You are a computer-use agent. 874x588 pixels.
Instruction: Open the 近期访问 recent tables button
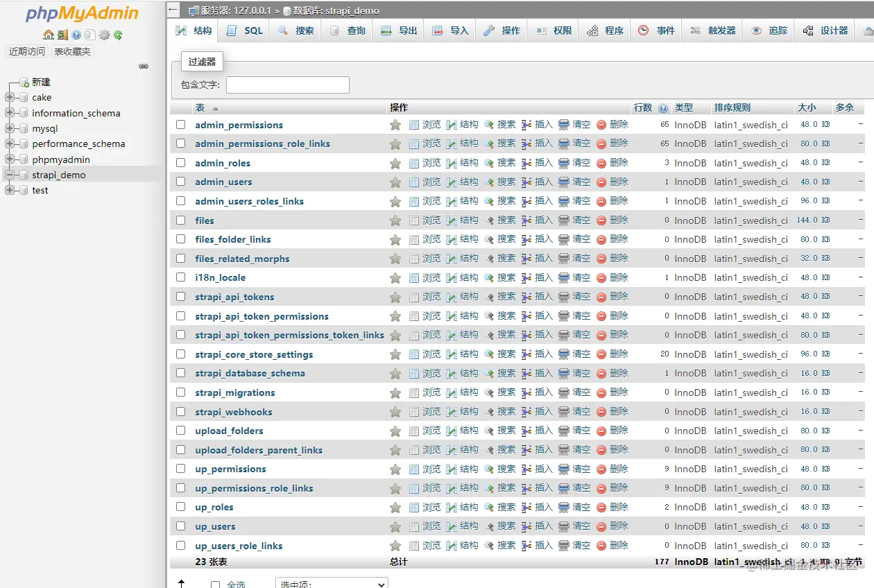(x=27, y=51)
